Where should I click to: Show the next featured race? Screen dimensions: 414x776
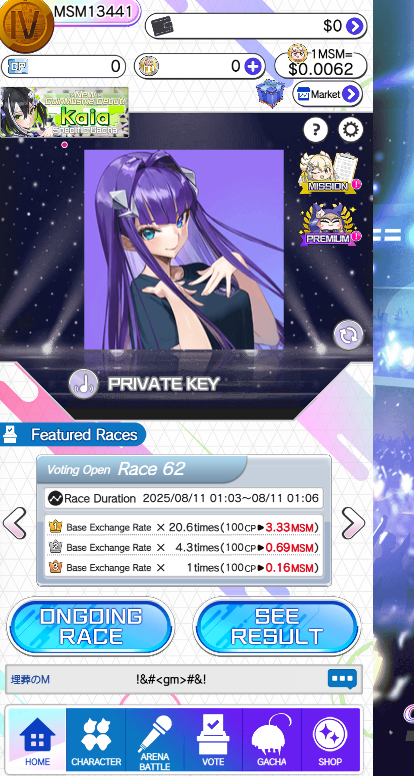click(x=353, y=522)
